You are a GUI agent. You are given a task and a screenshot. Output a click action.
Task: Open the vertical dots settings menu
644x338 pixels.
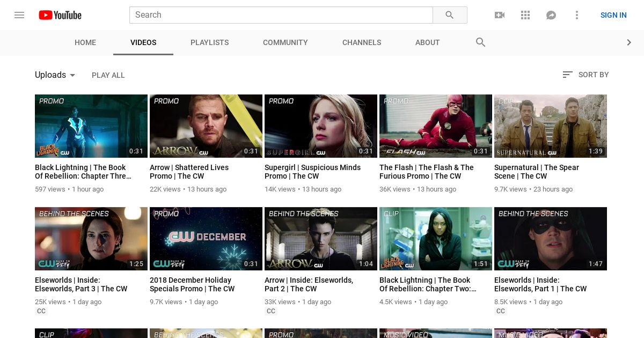coord(577,15)
